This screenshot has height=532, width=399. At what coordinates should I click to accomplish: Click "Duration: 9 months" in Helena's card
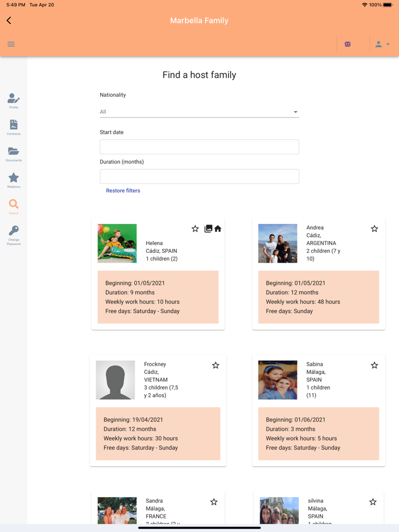click(130, 292)
